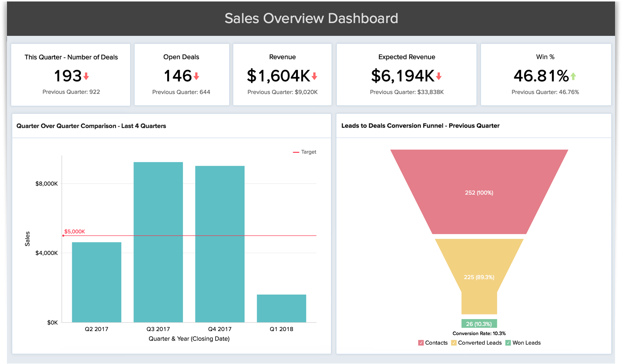Viewport: 622px width, 364px height.
Task: Click the $4,000K y-axis label
Action: (x=46, y=253)
